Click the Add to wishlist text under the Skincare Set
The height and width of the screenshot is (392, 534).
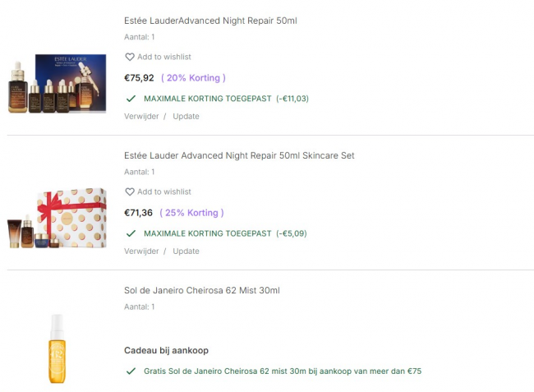[164, 192]
